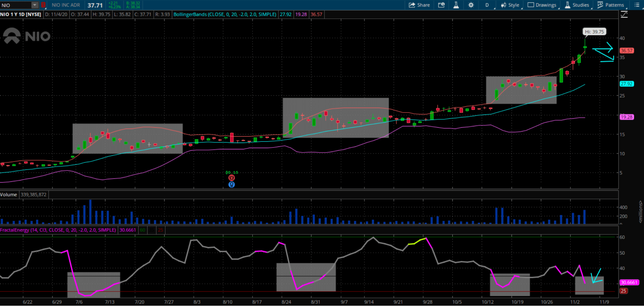Click the magenta 30.6661 axis tag
This screenshot has height=306, width=644.
click(x=629, y=282)
